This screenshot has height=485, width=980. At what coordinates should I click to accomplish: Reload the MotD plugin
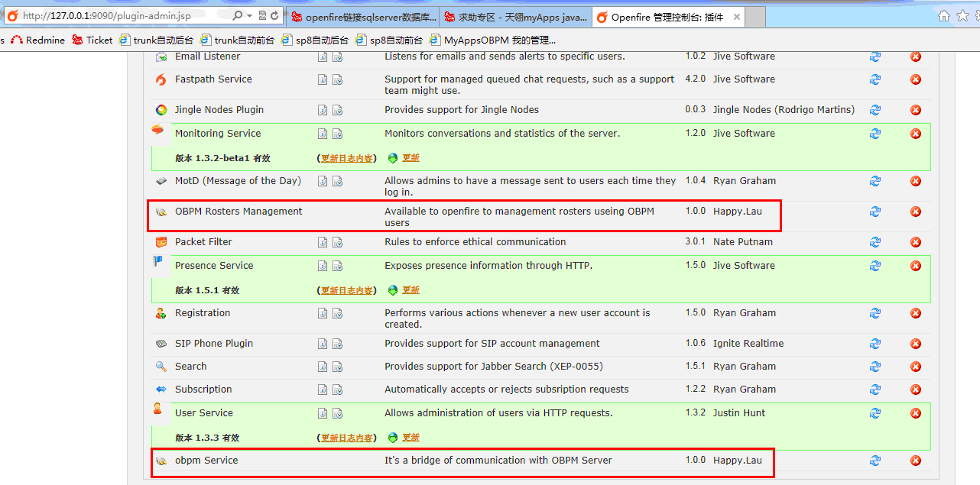click(875, 181)
